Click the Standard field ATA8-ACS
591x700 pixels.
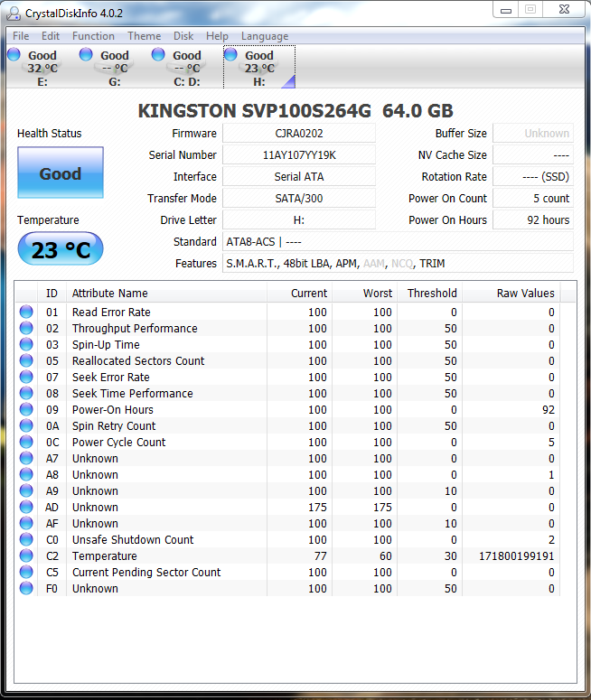point(398,241)
